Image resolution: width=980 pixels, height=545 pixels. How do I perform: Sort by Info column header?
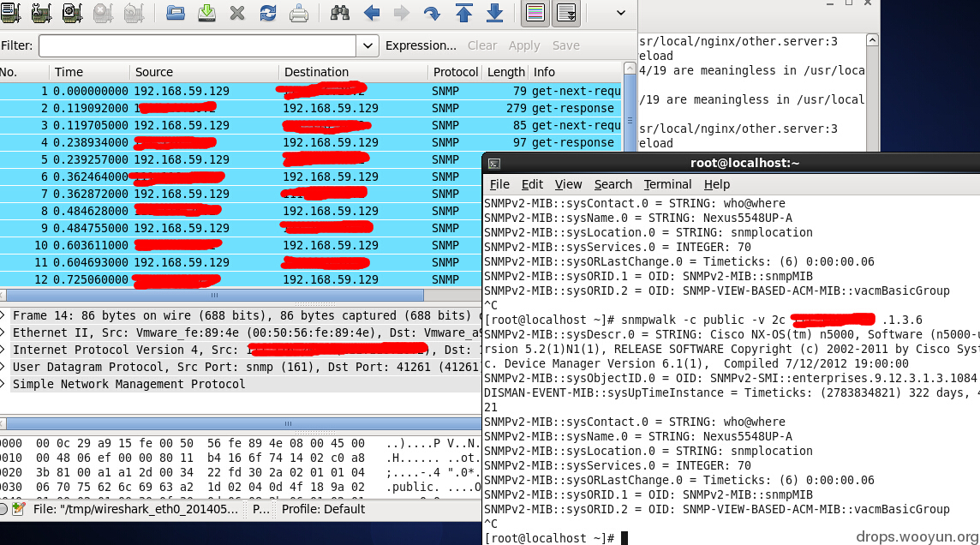pyautogui.click(x=575, y=72)
